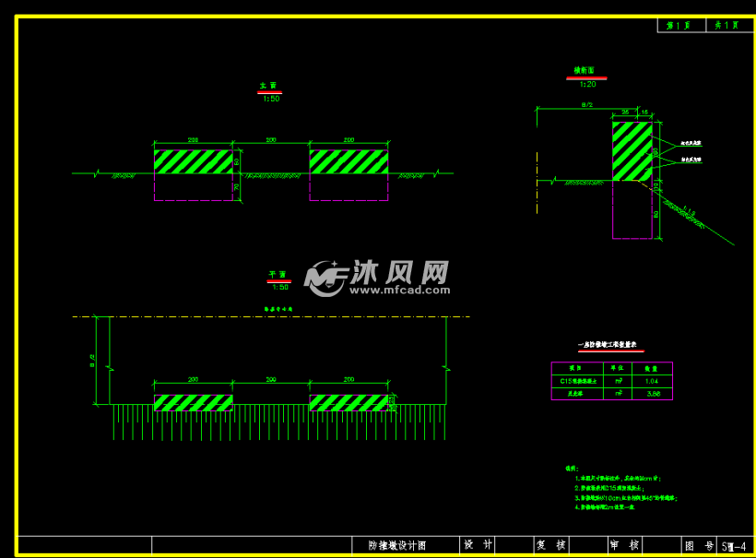Click the 防撞墩设计图 drawing title

pos(396,545)
